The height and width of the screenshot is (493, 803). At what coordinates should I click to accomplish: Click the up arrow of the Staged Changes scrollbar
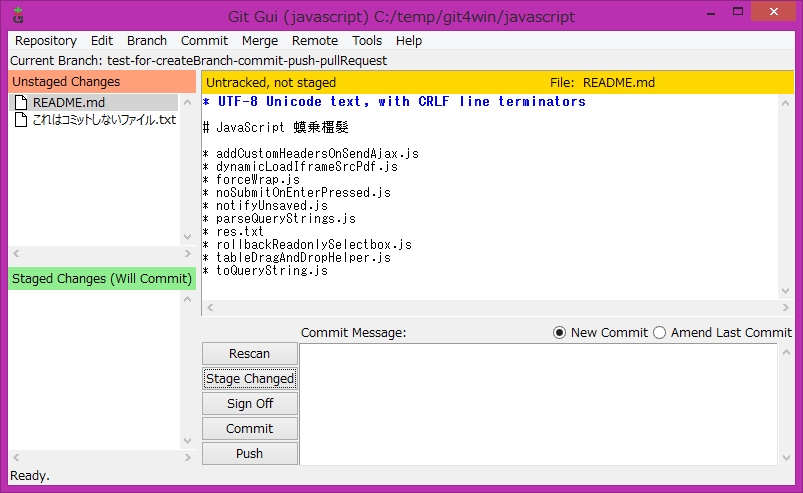click(187, 299)
